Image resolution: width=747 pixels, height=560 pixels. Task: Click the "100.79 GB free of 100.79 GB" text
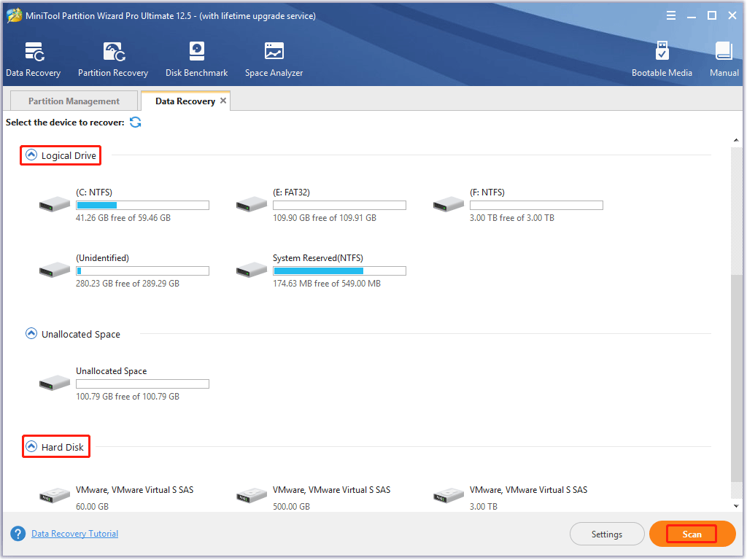[128, 396]
